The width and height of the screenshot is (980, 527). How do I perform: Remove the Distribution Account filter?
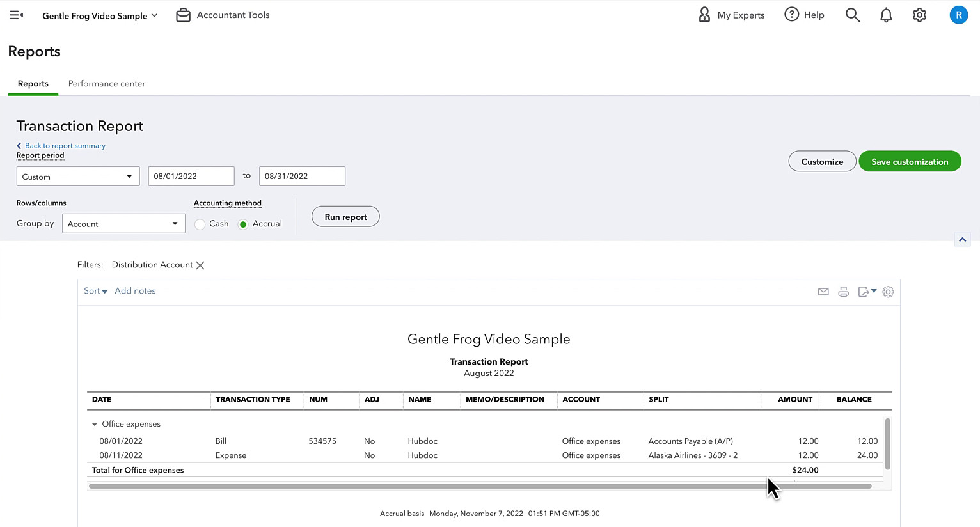(x=200, y=265)
